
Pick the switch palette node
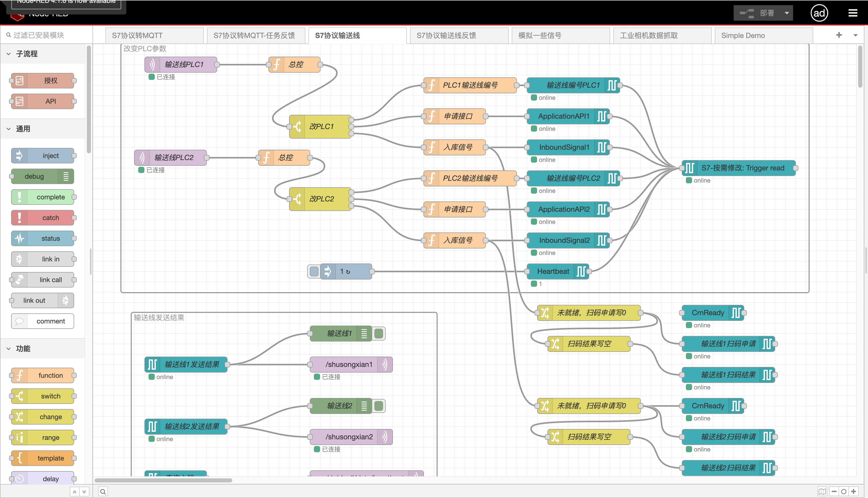pos(43,396)
